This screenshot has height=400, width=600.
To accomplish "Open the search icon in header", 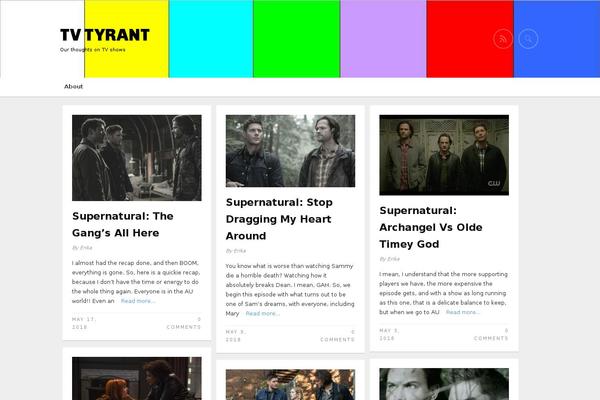I will click(x=528, y=39).
